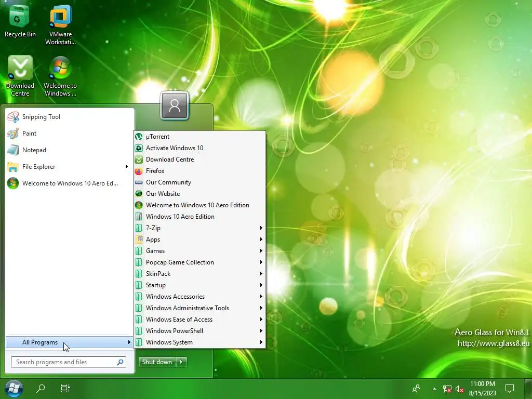Viewport: 532px width, 399px height.
Task: Open the VMware Workstation desktop icon
Action: tap(60, 24)
